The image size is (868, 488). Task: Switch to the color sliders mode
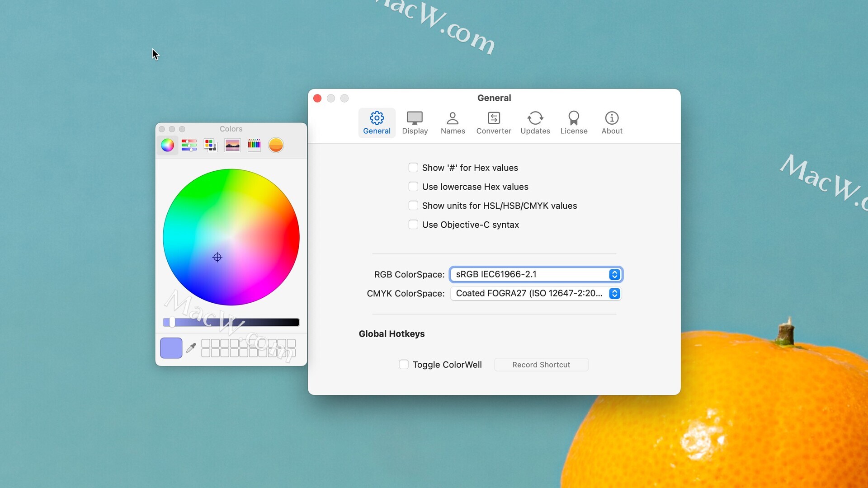coord(189,145)
